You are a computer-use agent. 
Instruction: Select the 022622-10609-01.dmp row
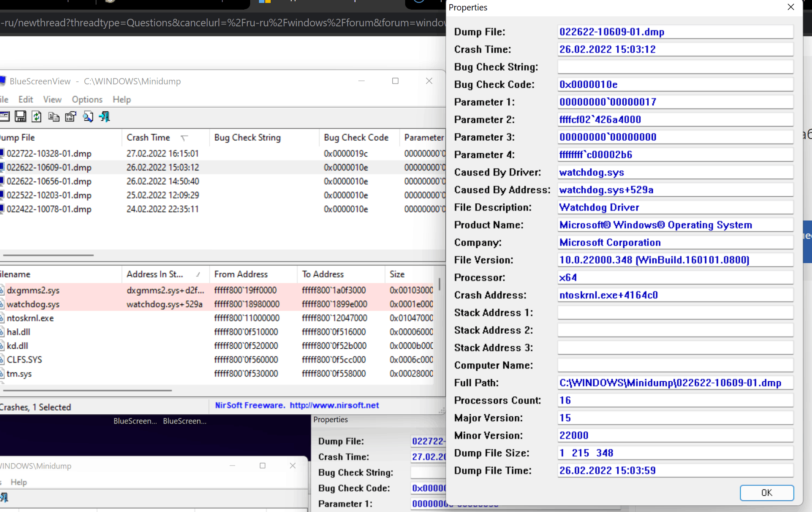[223, 167]
